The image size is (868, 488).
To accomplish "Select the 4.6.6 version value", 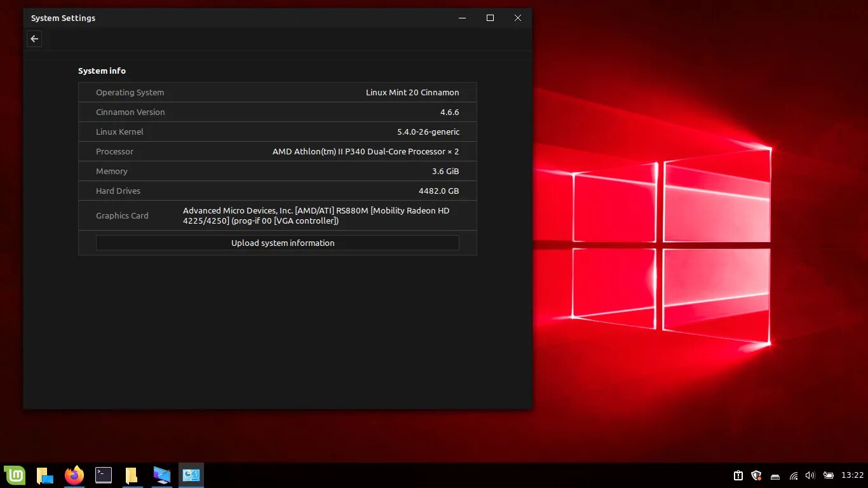I will coord(449,112).
